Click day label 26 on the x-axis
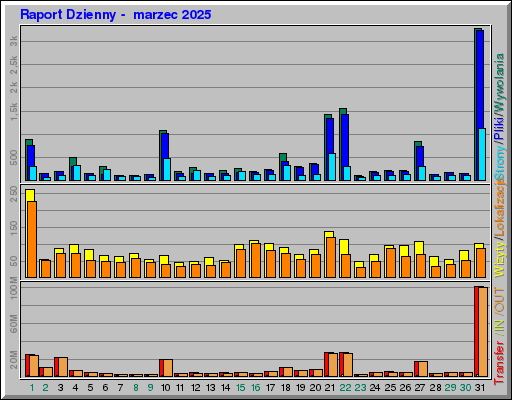512x400 pixels. click(405, 388)
